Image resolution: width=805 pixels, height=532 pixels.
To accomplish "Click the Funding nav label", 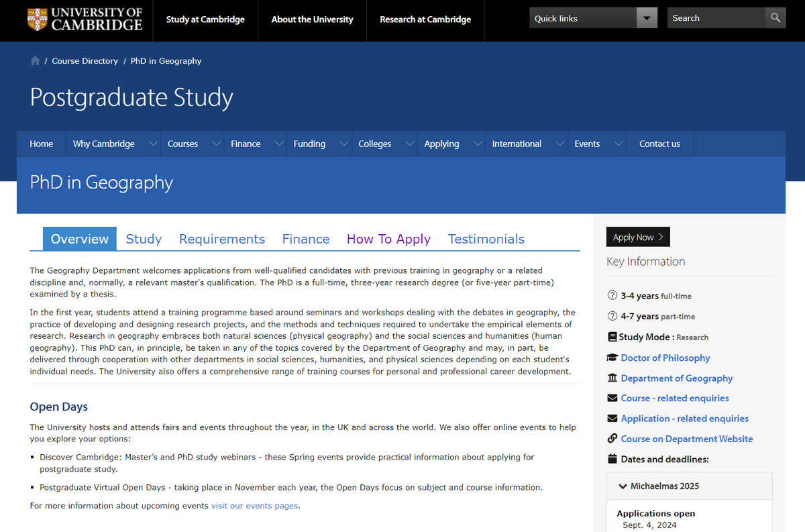I will tap(309, 144).
